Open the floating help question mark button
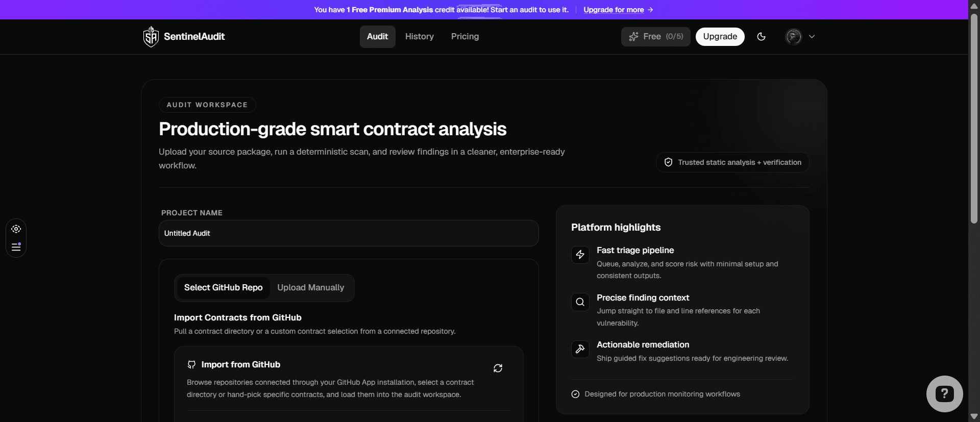Image resolution: width=980 pixels, height=422 pixels. pos(944,393)
